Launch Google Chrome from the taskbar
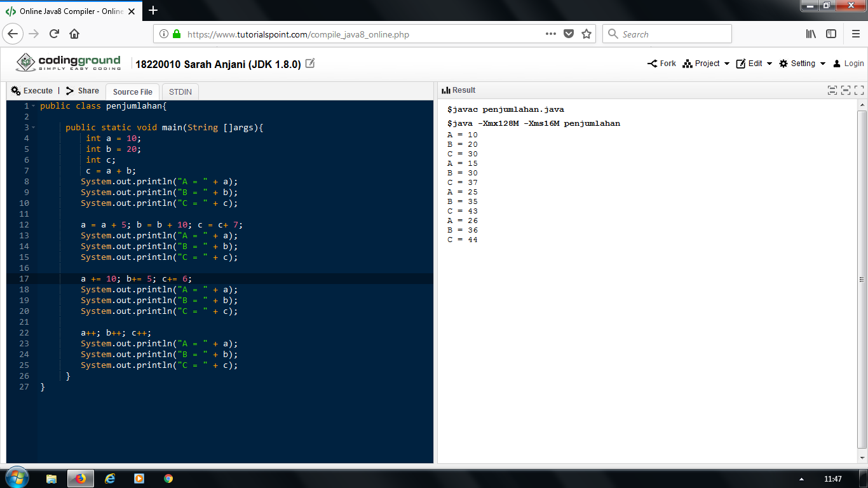This screenshot has height=488, width=868. click(168, 478)
